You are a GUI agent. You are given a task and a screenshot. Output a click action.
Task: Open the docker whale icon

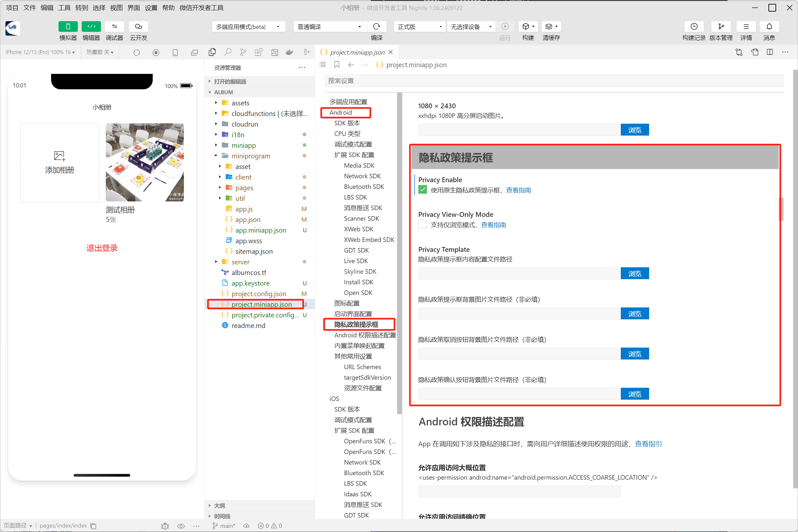click(x=290, y=52)
